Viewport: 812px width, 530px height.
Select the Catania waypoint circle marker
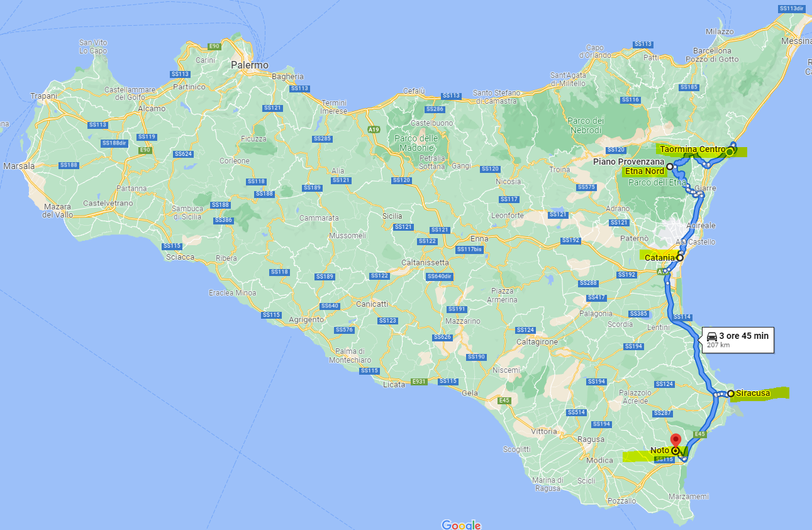click(680, 258)
